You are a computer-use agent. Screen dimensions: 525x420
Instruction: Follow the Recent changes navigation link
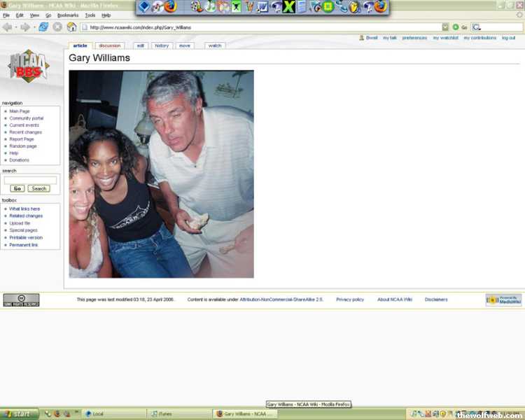(25, 132)
